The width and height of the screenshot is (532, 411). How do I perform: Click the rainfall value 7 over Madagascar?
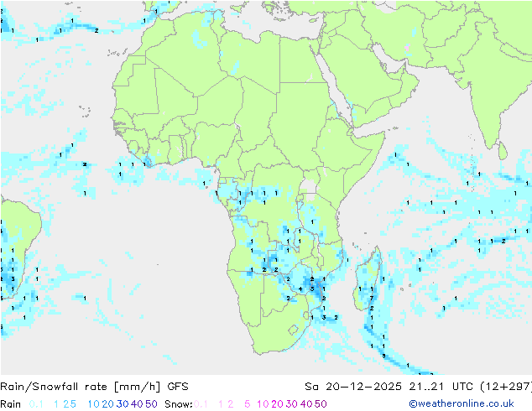pos(372,299)
